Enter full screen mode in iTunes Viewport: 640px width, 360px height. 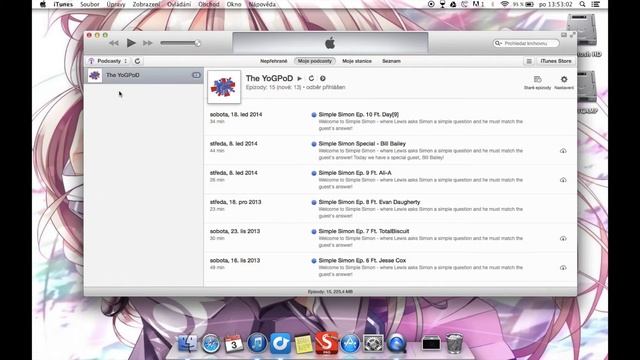[572, 36]
